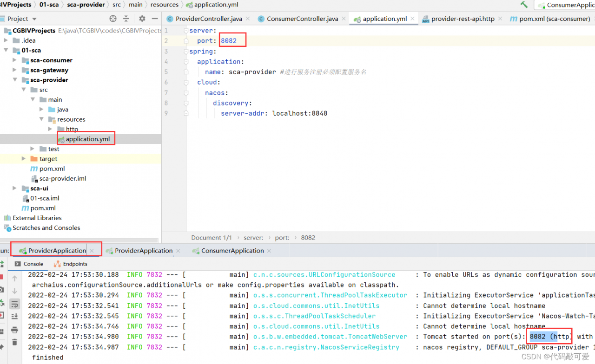The height and width of the screenshot is (364, 595).
Task: Click the Print icon in console toolbar
Action: tap(14, 330)
